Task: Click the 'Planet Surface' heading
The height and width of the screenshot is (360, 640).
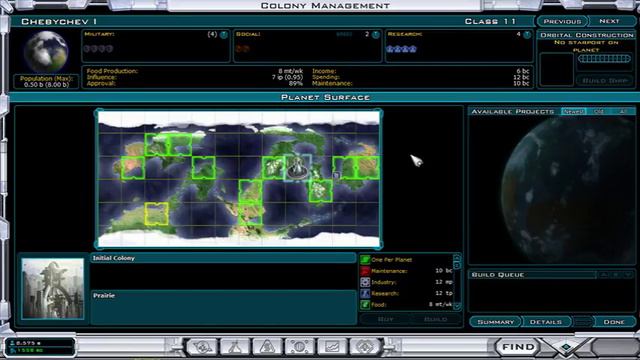Action: click(x=325, y=97)
